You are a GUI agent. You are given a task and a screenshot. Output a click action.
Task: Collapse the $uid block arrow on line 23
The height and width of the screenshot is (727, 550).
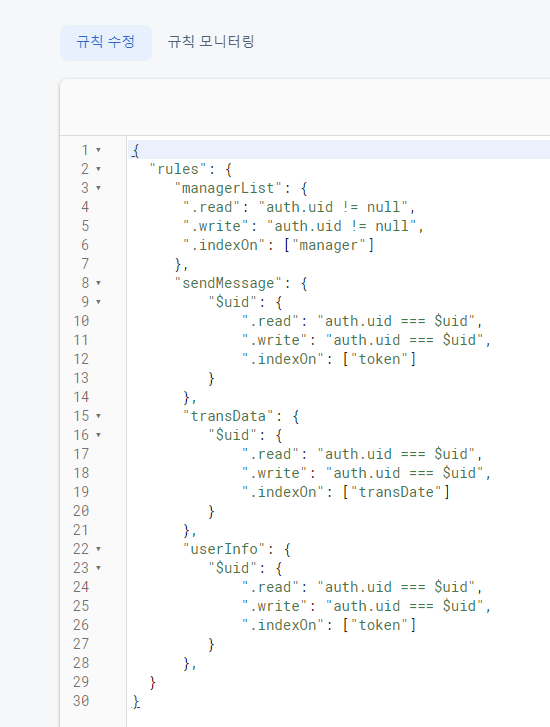pos(98,568)
